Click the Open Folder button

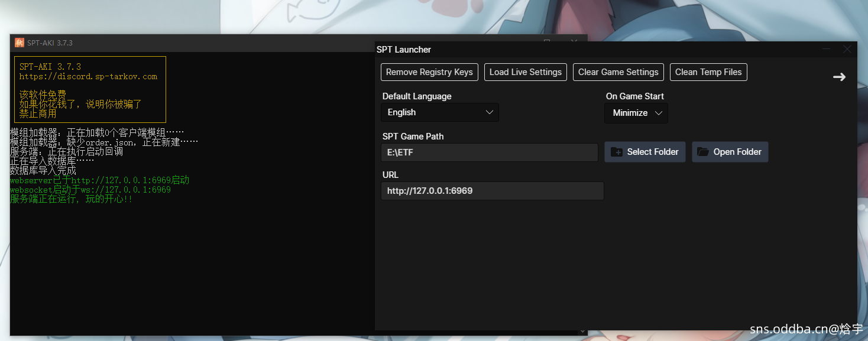pyautogui.click(x=730, y=152)
